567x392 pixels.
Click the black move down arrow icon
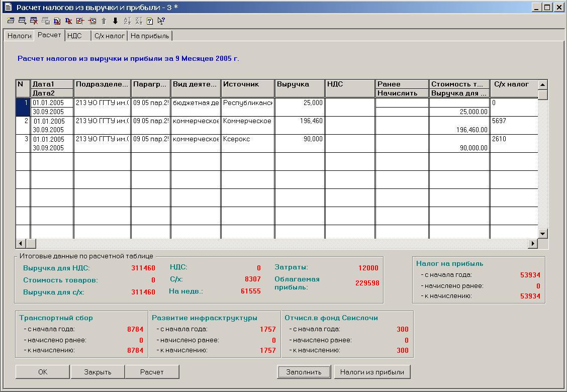115,21
